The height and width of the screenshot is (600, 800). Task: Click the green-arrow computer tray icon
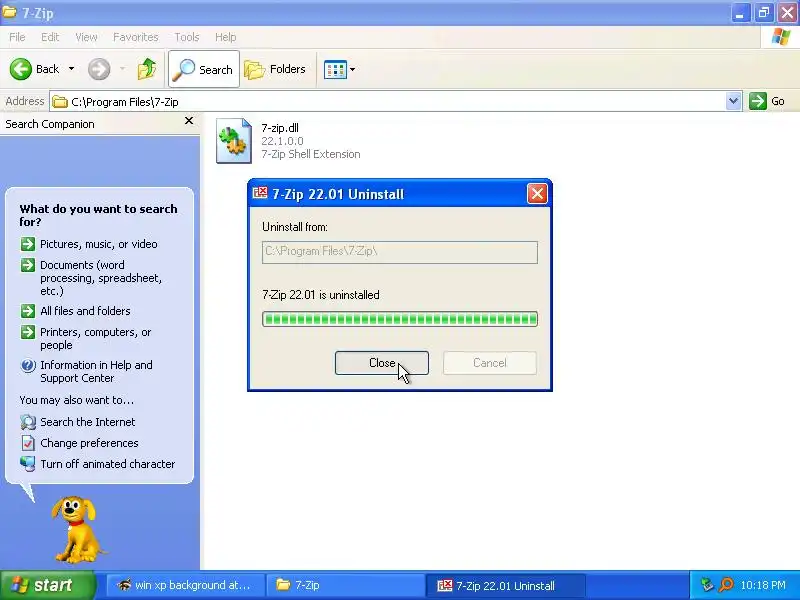[x=707, y=585]
